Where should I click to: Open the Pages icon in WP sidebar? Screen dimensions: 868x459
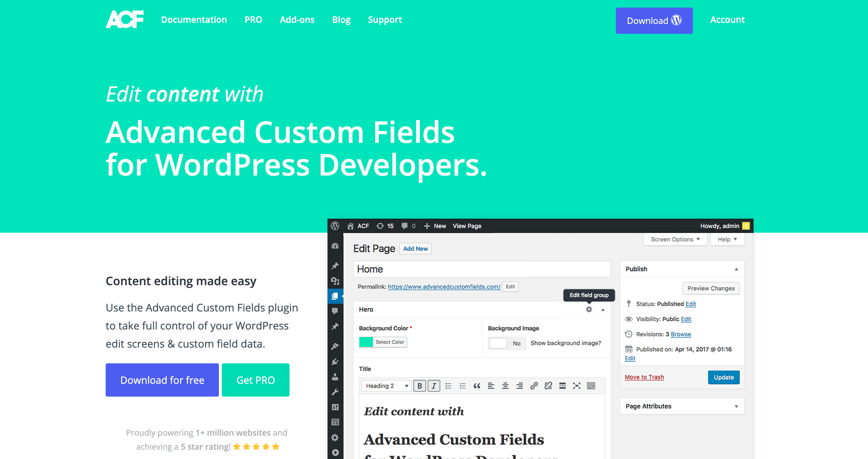point(335,296)
